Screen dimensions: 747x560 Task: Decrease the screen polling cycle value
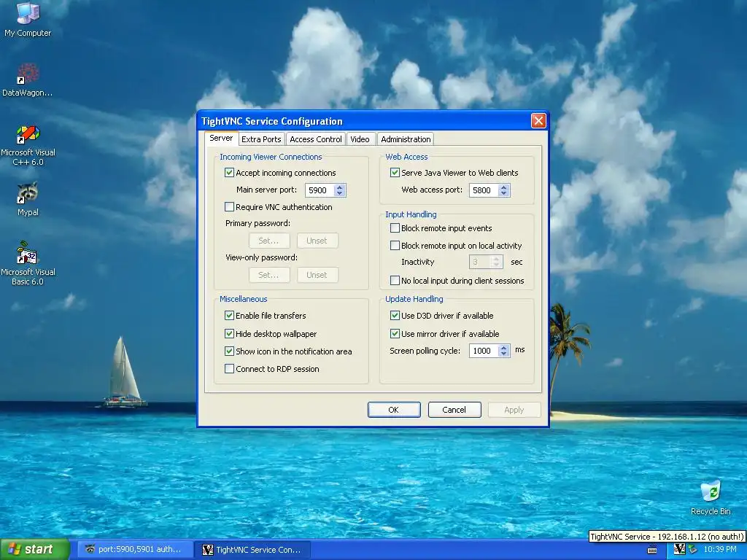(504, 354)
